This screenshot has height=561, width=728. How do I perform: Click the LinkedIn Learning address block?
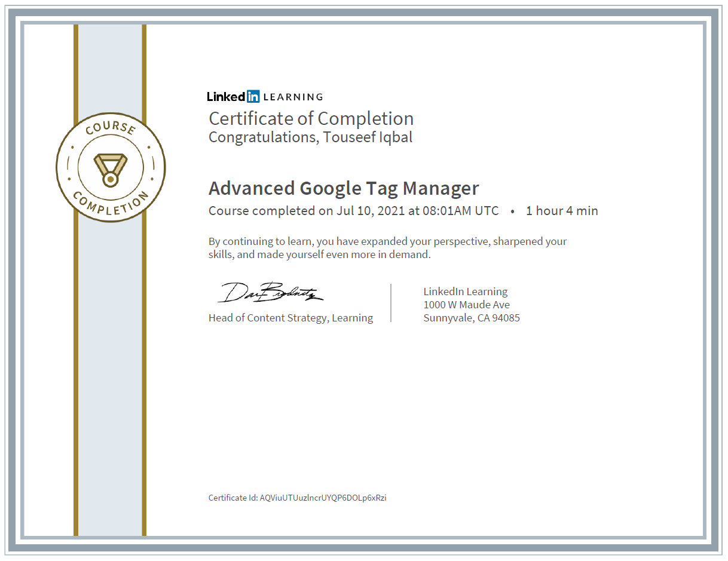pyautogui.click(x=472, y=305)
